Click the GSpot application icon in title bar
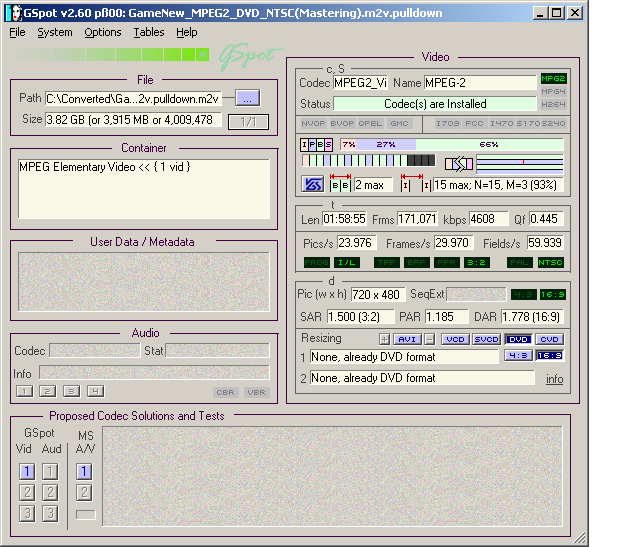 pyautogui.click(x=16, y=13)
